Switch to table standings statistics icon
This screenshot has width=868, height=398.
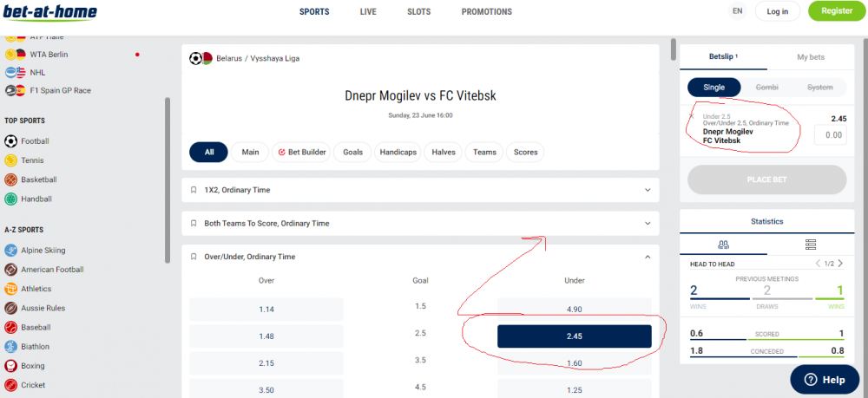810,245
